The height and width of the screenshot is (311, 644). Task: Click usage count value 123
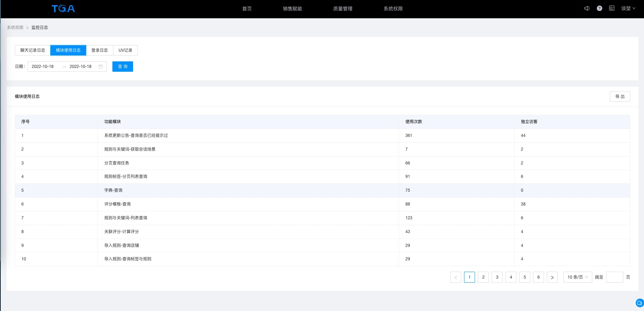pyautogui.click(x=409, y=218)
